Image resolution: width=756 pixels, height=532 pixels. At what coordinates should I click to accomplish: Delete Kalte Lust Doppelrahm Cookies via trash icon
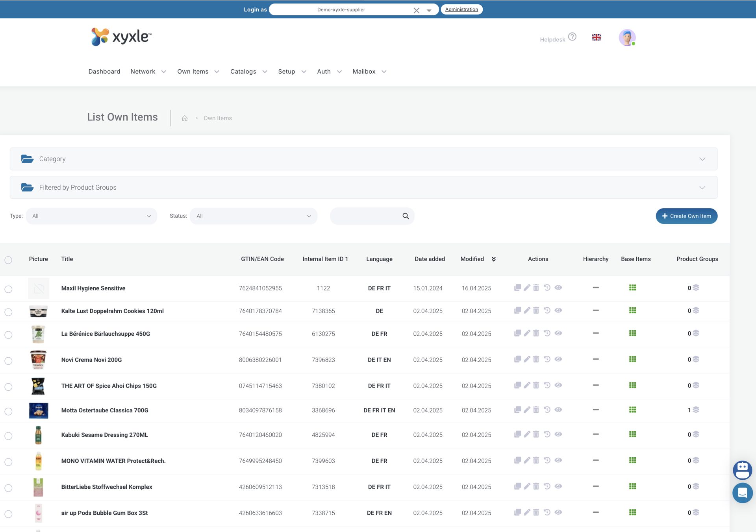[536, 310]
